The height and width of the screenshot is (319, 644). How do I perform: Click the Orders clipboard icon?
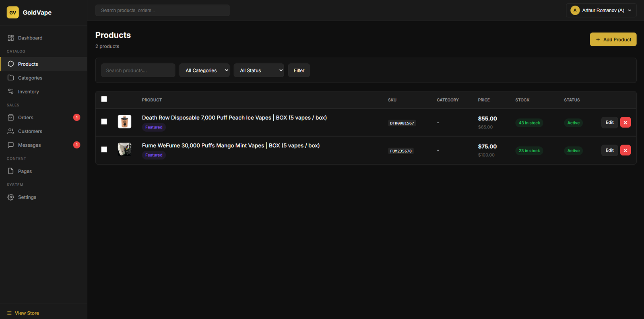click(11, 118)
